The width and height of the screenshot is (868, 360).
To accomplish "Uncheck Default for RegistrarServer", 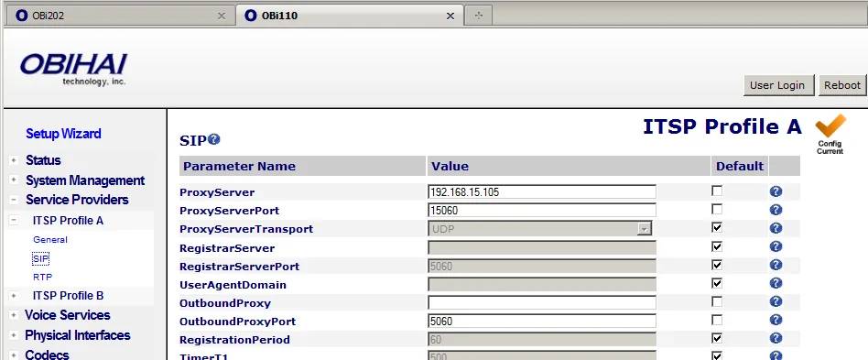I will click(717, 245).
